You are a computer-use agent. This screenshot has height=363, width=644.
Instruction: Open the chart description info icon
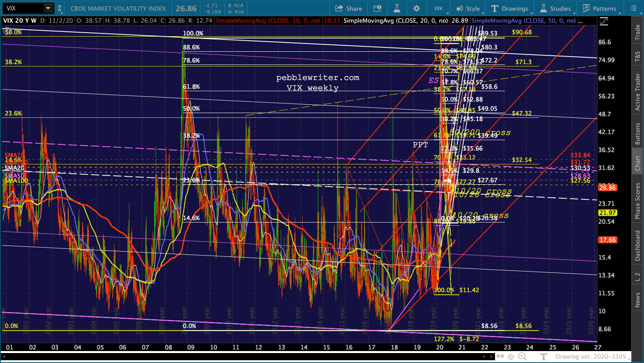point(377,8)
